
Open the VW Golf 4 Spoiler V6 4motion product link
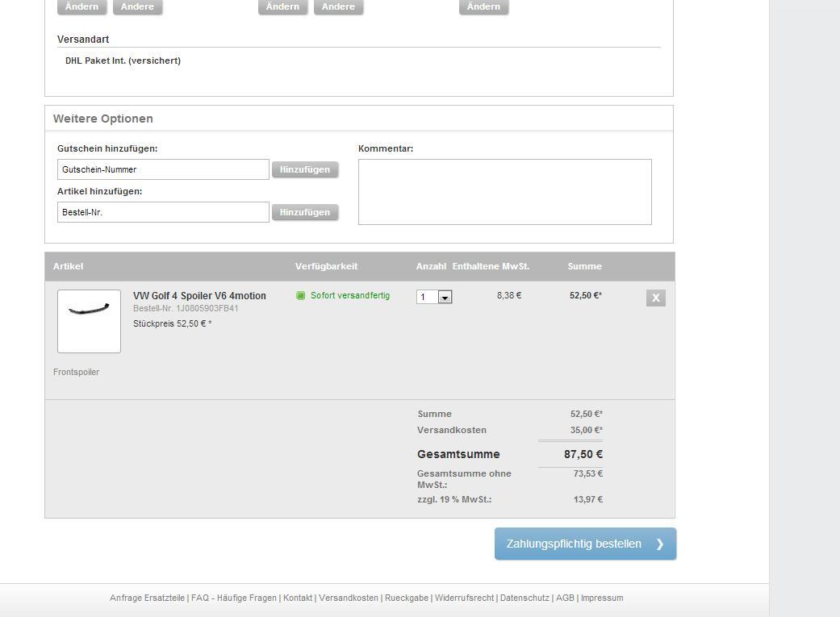tap(199, 296)
